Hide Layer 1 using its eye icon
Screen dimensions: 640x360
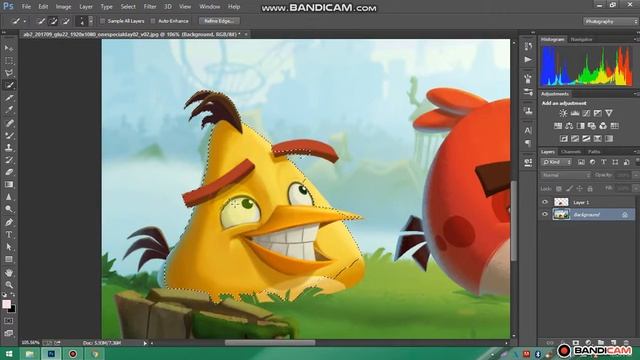click(x=545, y=202)
